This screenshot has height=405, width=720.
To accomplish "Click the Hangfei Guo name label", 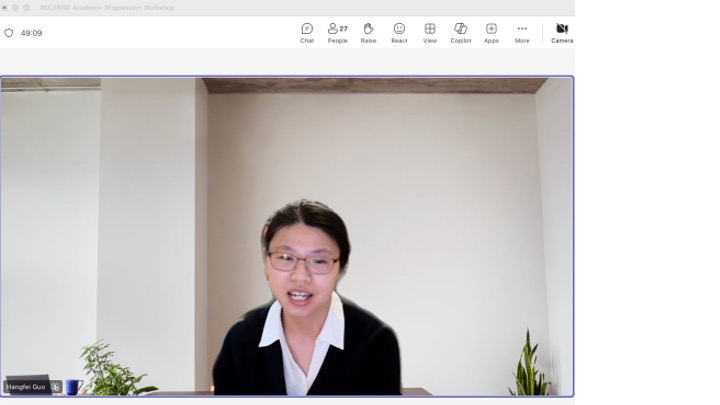I will (26, 387).
